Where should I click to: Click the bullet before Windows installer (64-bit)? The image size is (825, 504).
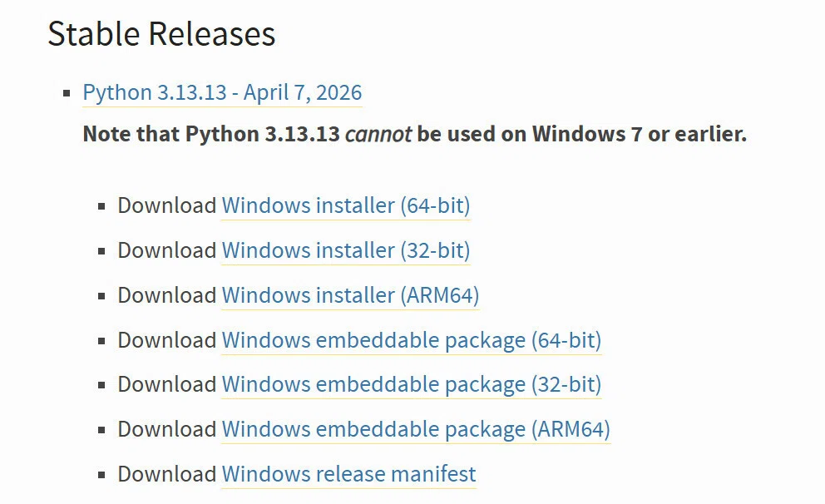pyautogui.click(x=101, y=207)
